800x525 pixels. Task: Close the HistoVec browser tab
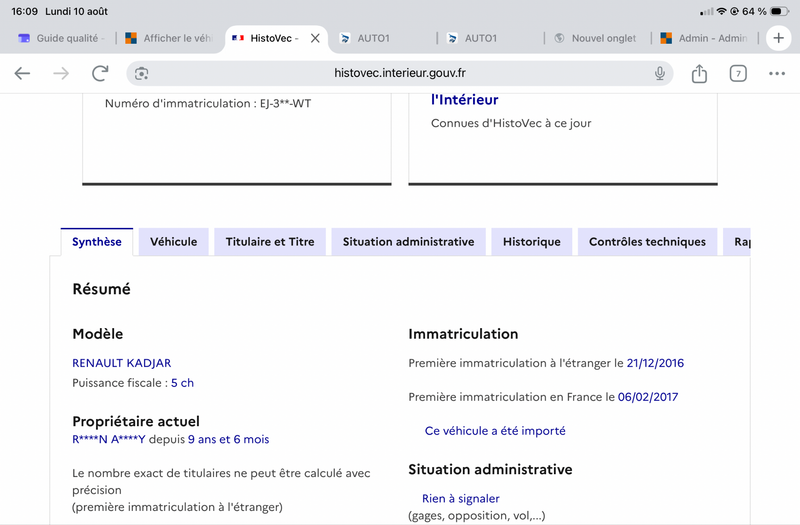tap(315, 38)
